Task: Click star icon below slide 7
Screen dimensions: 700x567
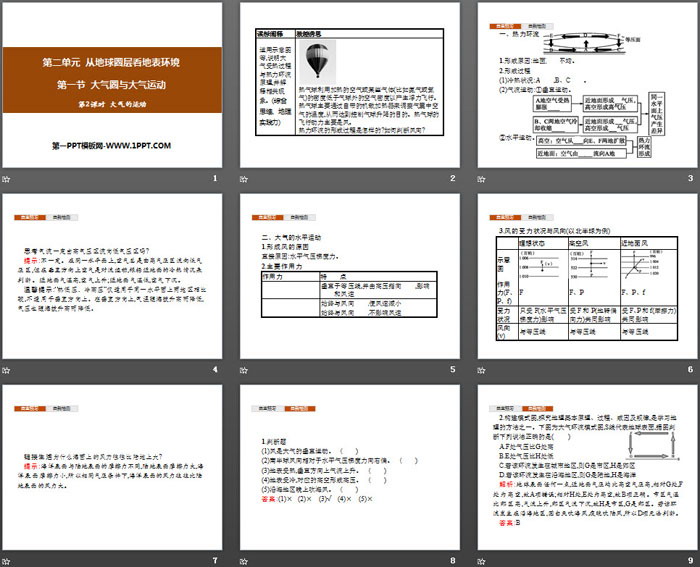Action: pyautogui.click(x=6, y=561)
